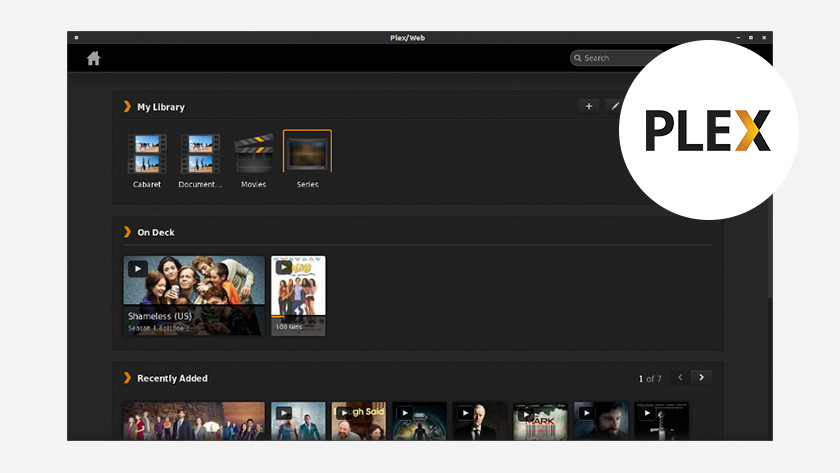
Task: Go to next Recently Added page
Action: coord(701,378)
